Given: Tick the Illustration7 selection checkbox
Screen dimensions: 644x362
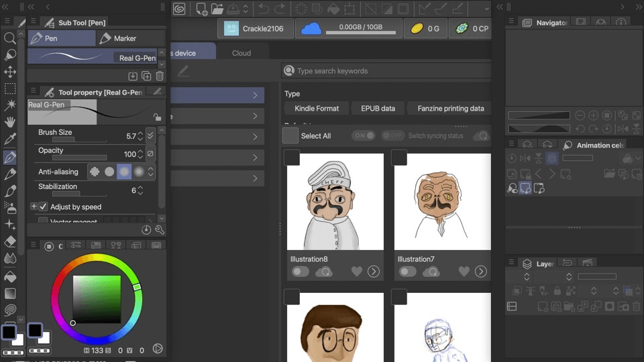Looking at the screenshot, I should pyautogui.click(x=399, y=158).
